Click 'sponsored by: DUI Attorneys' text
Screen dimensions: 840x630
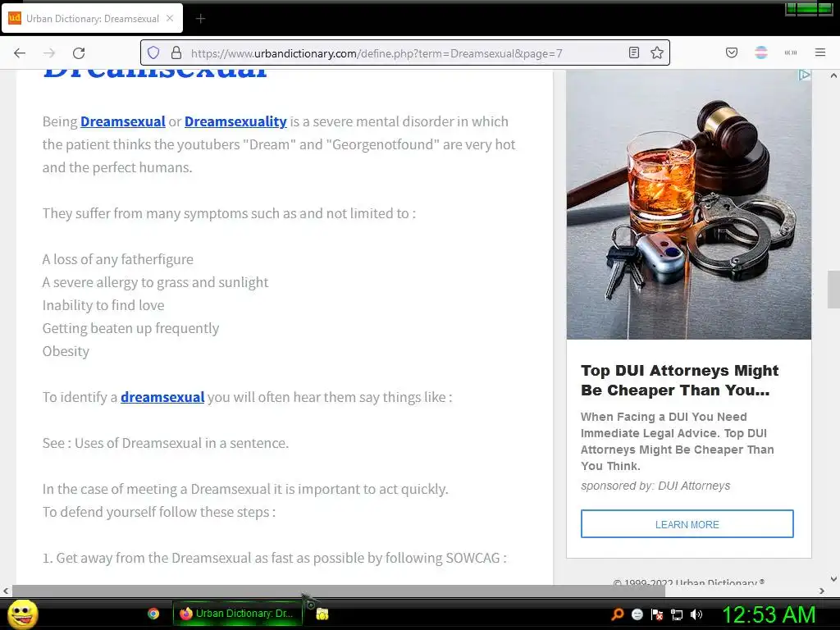655,486
